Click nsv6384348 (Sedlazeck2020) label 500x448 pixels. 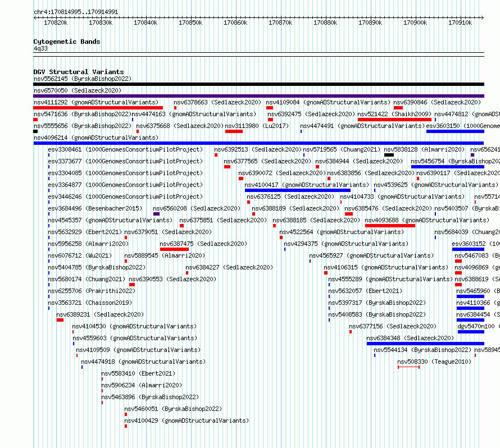pyautogui.click(x=410, y=338)
